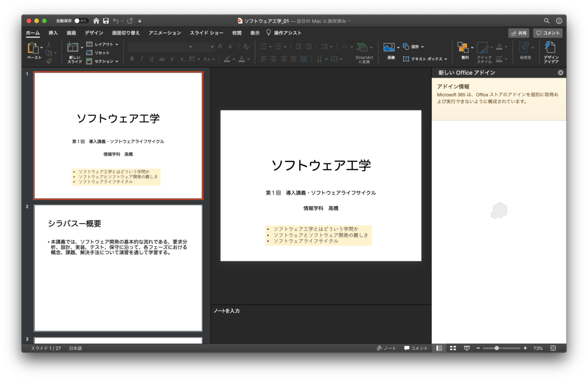Click the Paste clipboard icon
The image size is (588, 381).
pos(33,48)
